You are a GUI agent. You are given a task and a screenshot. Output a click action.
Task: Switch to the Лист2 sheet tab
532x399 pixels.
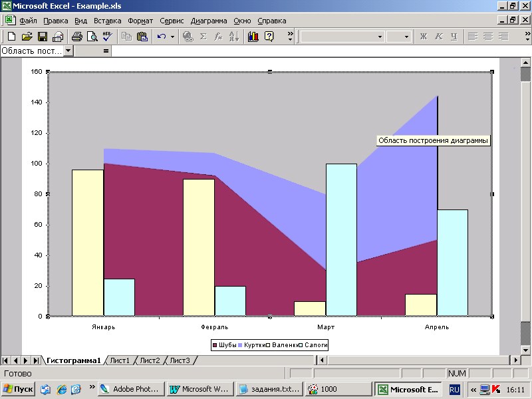(x=150, y=360)
